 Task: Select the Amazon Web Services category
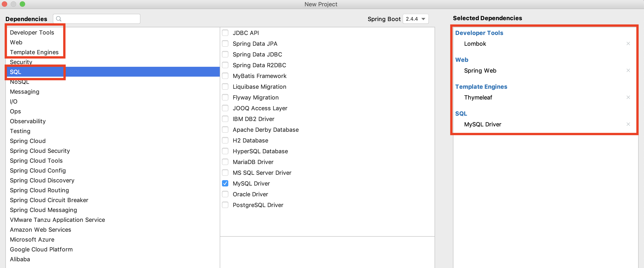coord(41,229)
